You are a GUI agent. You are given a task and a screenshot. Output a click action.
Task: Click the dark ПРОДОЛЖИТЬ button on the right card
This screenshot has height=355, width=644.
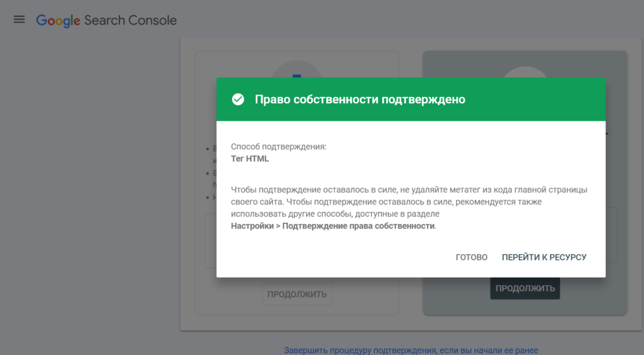(525, 288)
